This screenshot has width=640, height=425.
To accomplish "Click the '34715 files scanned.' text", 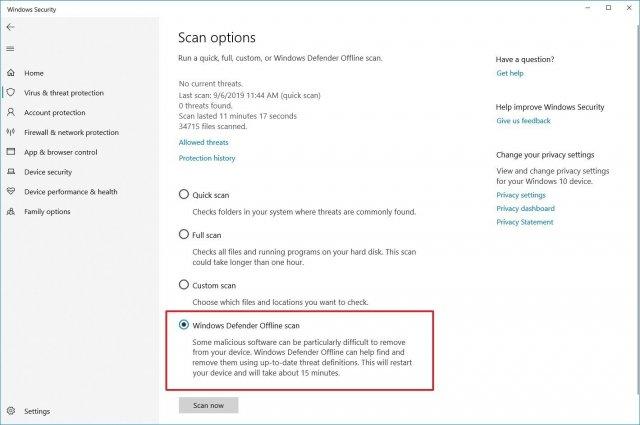I will coord(213,127).
